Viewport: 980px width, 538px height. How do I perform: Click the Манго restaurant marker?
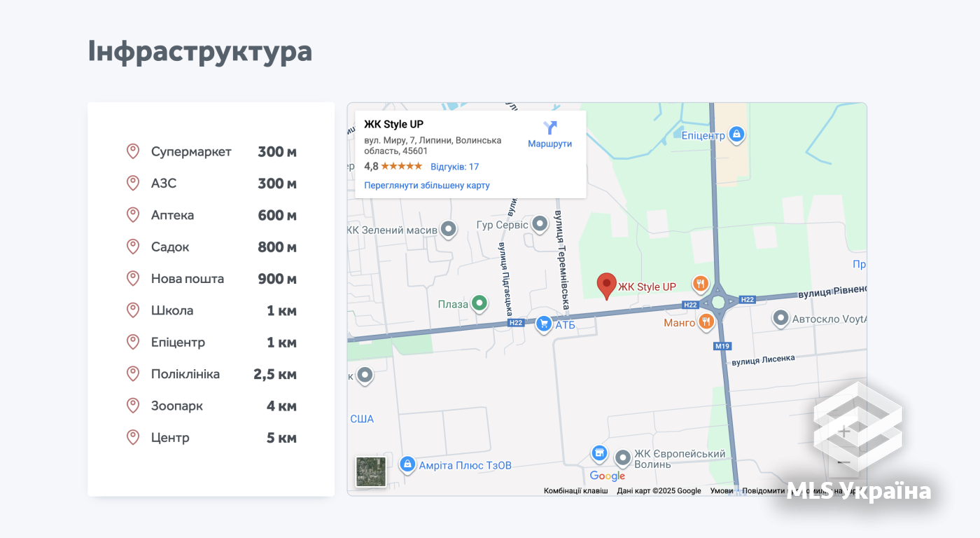point(706,322)
